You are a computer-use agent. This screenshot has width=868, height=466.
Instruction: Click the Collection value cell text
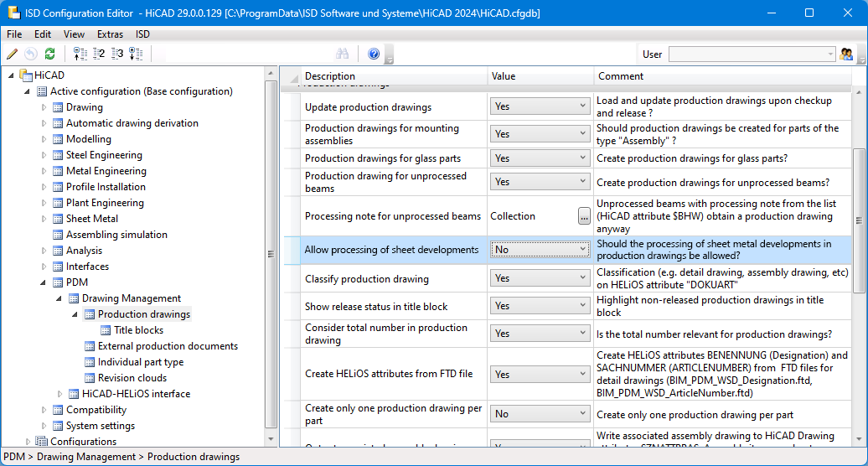click(513, 216)
